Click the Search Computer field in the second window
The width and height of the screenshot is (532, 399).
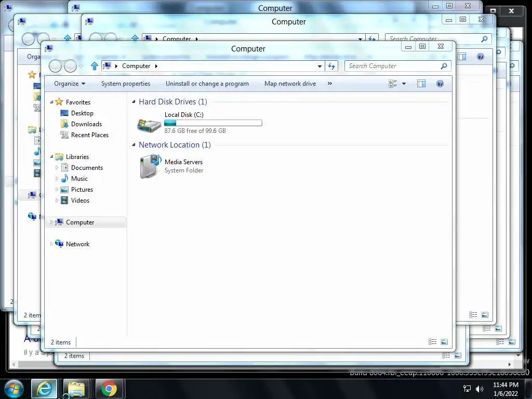point(438,39)
